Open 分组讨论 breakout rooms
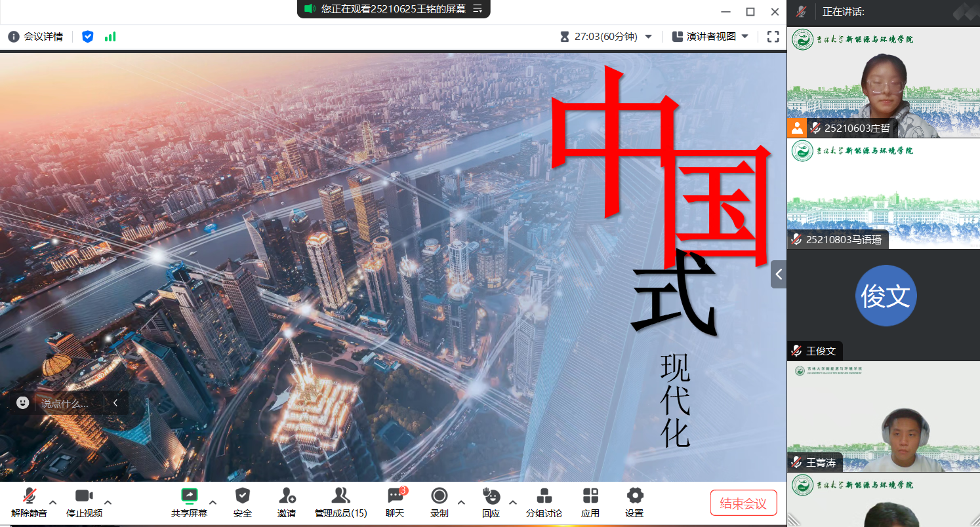 544,496
